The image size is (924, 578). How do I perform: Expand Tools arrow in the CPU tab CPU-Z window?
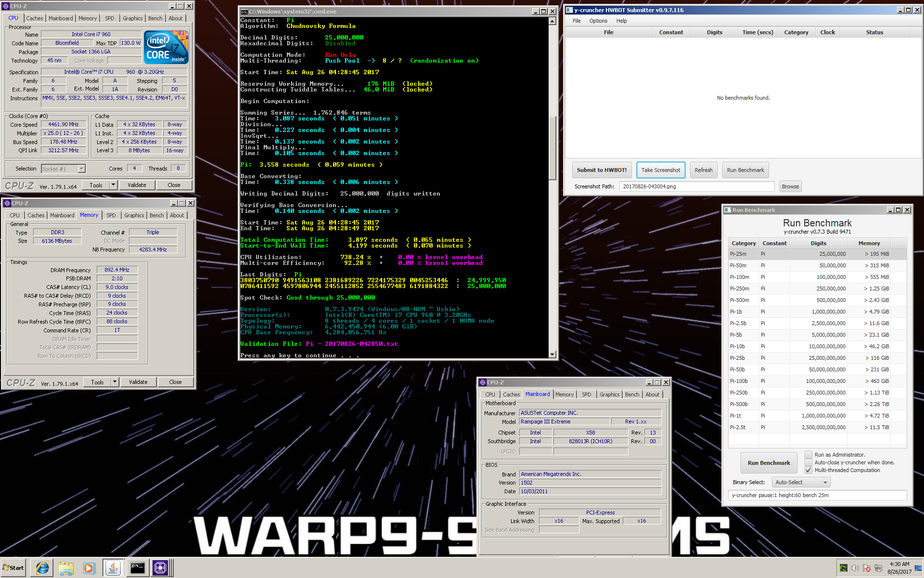(x=114, y=185)
